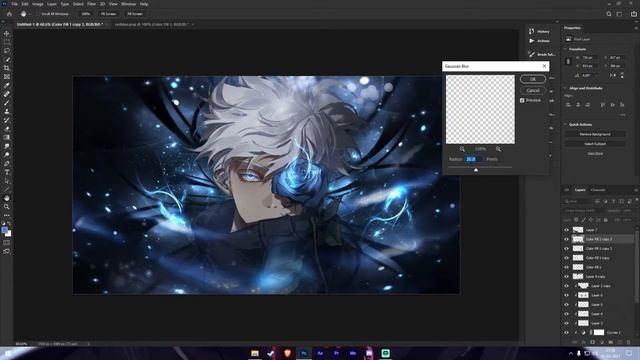This screenshot has height=360, width=640.
Task: Hide the Layer 7 layer
Action: pyautogui.click(x=566, y=230)
